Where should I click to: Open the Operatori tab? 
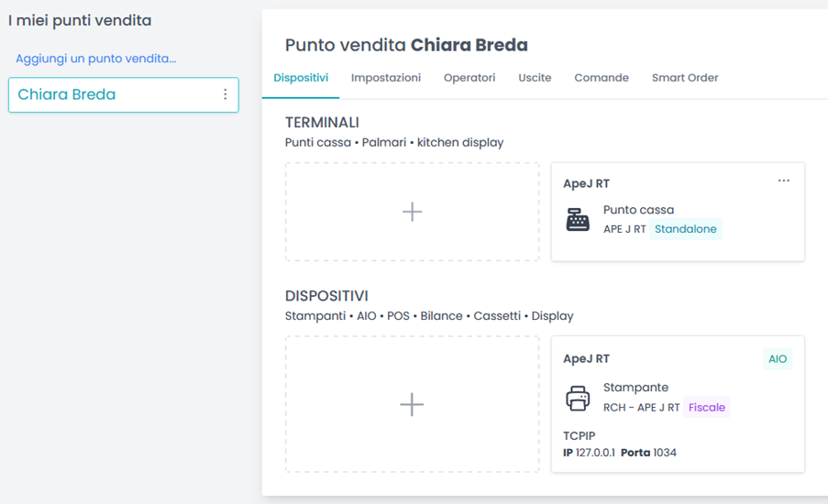(x=469, y=78)
